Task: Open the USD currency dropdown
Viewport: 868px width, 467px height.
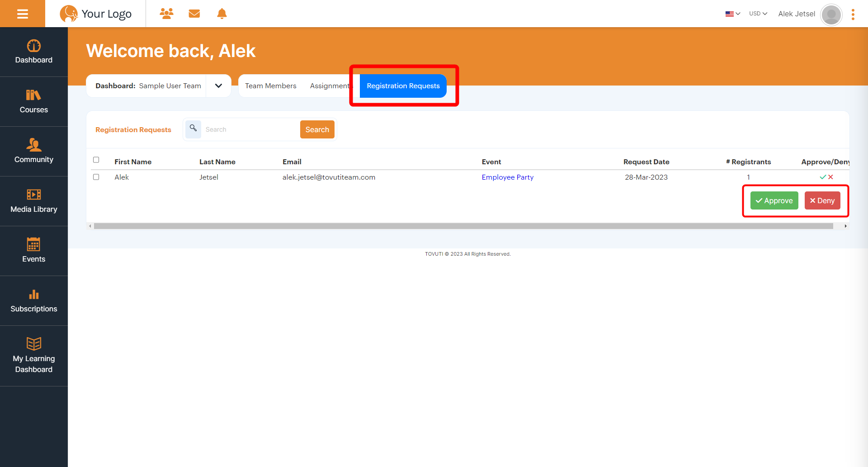Action: 758,14
